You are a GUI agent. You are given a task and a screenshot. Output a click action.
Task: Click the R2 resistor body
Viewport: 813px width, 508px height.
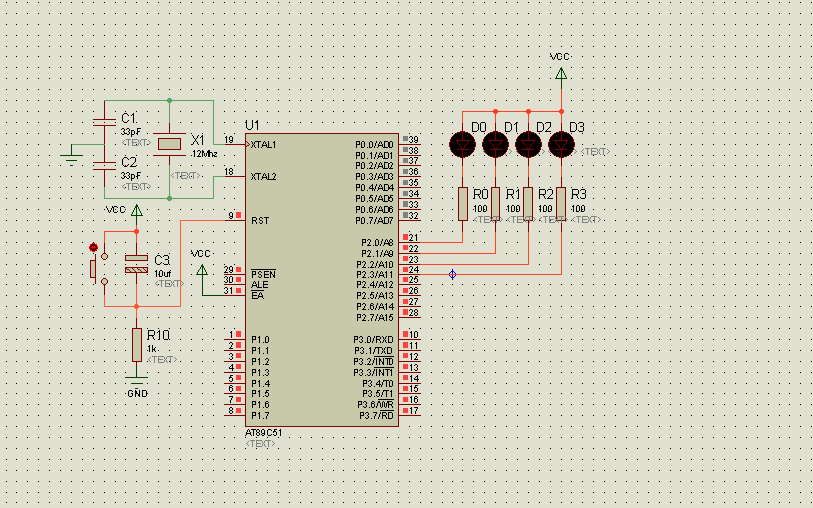tap(528, 204)
